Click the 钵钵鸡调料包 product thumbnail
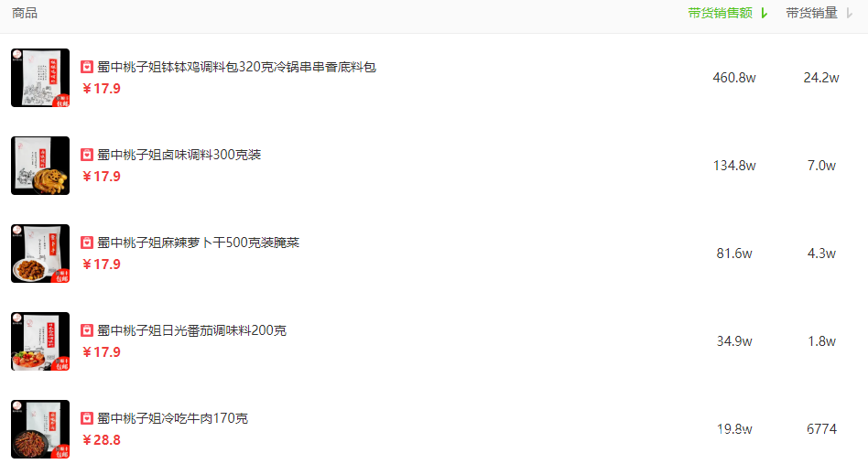Screen dimensions: 868x464 [x=40, y=78]
